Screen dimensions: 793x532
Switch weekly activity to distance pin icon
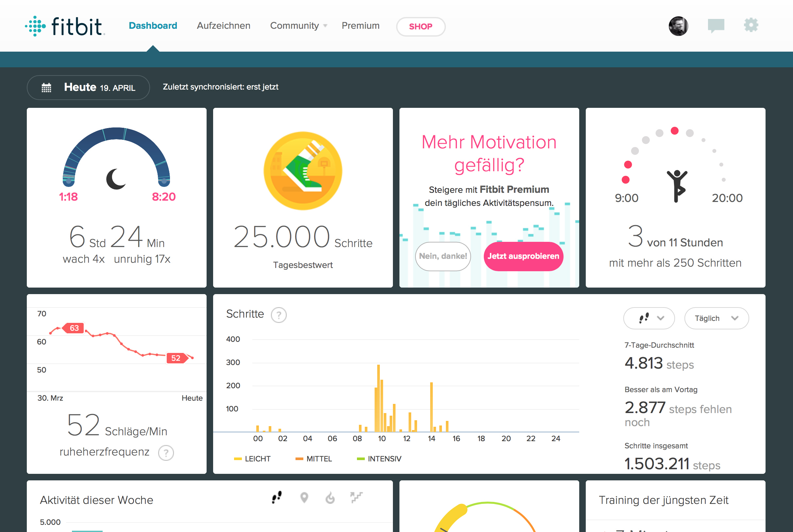(x=304, y=497)
